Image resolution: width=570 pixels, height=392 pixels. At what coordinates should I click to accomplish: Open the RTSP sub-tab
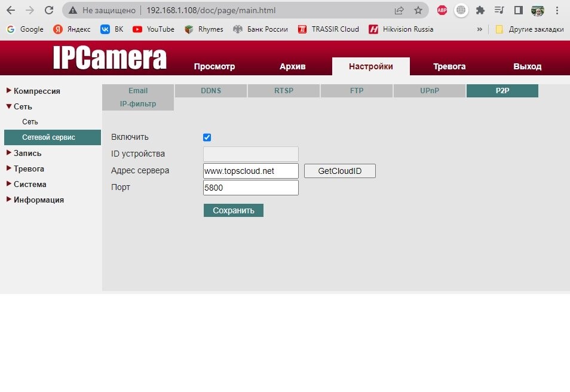[x=284, y=91]
